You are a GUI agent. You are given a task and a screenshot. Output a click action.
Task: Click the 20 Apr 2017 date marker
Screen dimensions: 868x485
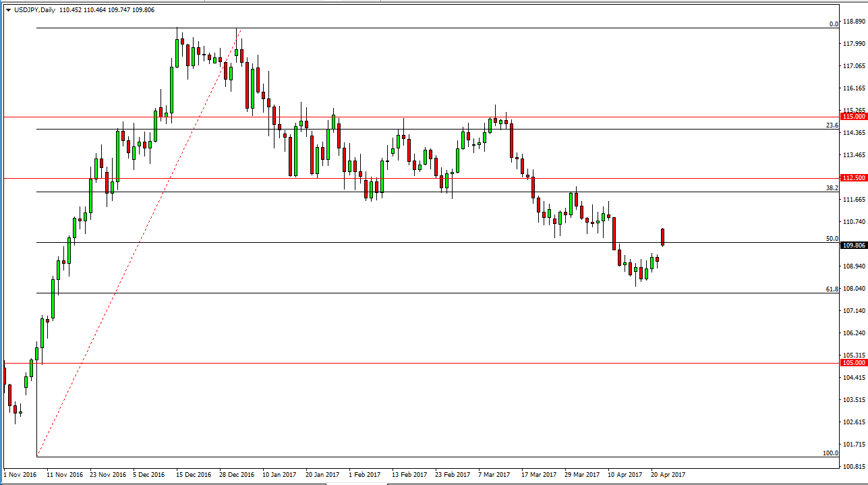[667, 475]
